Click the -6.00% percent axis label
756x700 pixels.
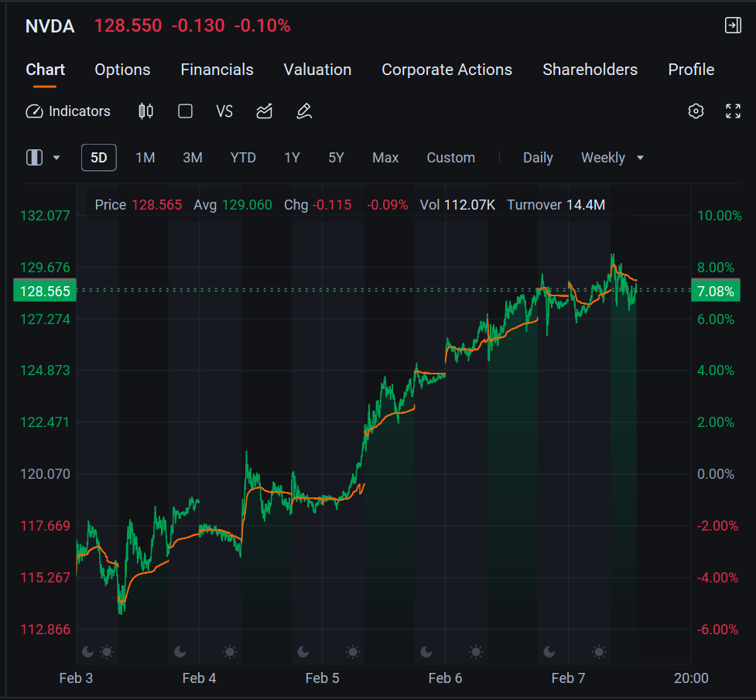[717, 629]
